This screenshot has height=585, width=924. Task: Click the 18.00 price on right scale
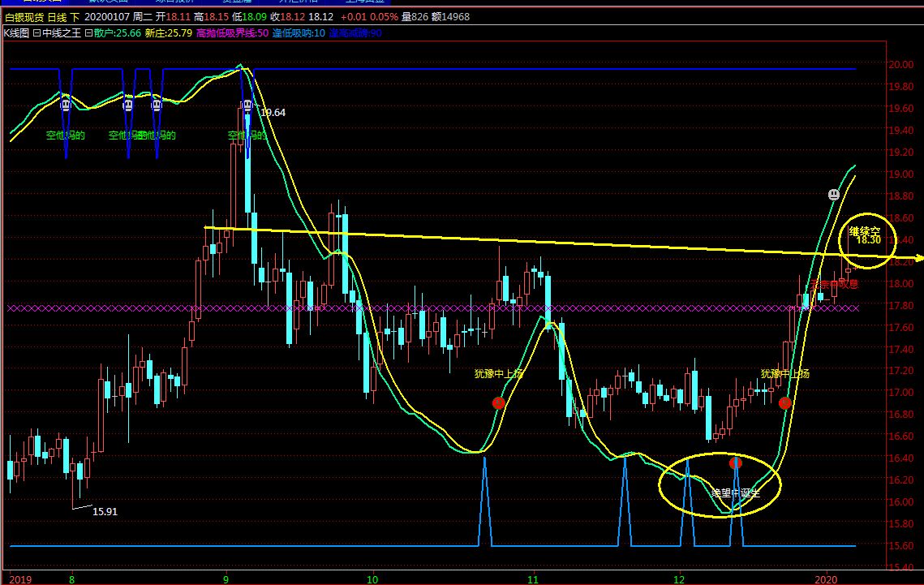(x=900, y=284)
